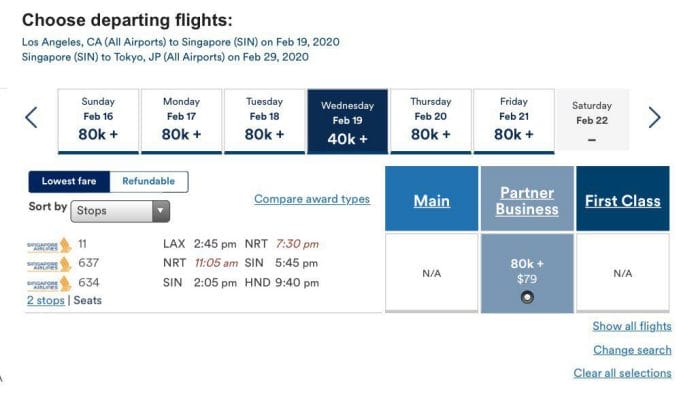Open the First Class column header
This screenshot has height=398, width=696.
pos(622,201)
